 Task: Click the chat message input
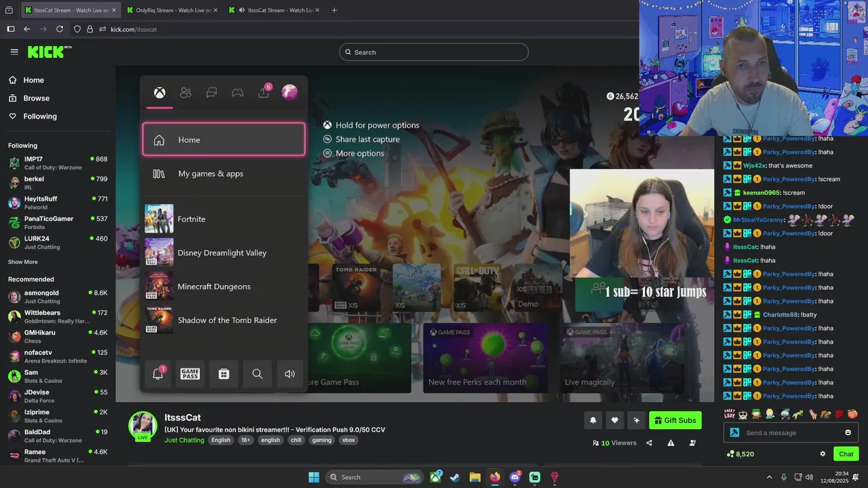click(x=791, y=432)
